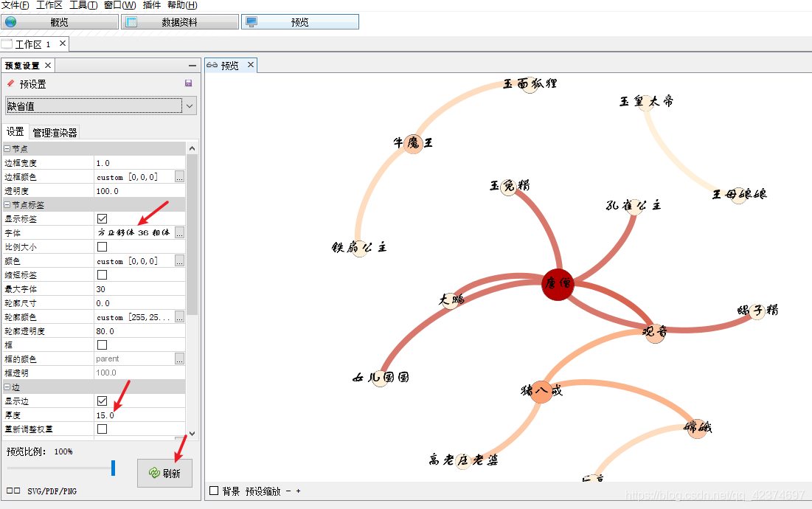
Task: Close the 工作区 1 workspace tab
Action: point(62,44)
